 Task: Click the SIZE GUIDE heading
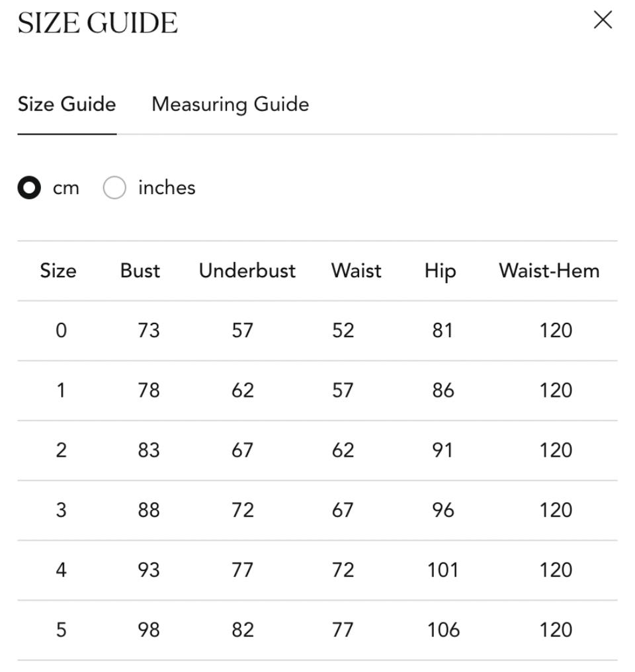tap(98, 22)
